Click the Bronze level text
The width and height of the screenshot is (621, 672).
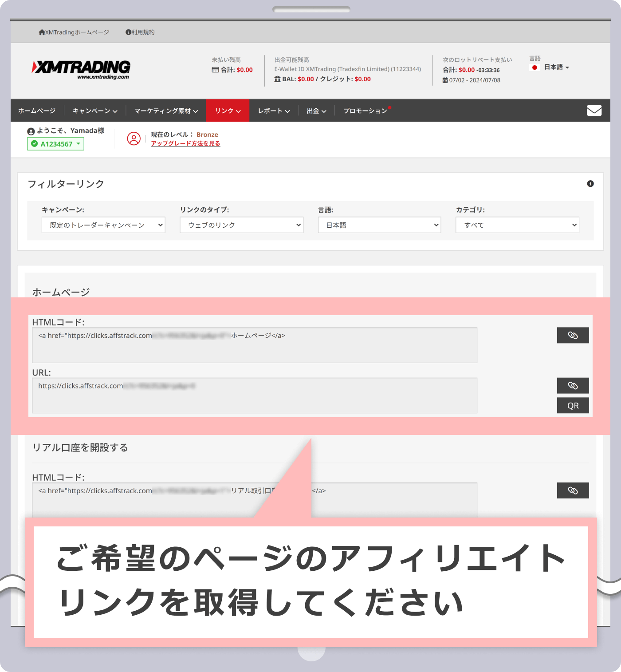tap(207, 134)
